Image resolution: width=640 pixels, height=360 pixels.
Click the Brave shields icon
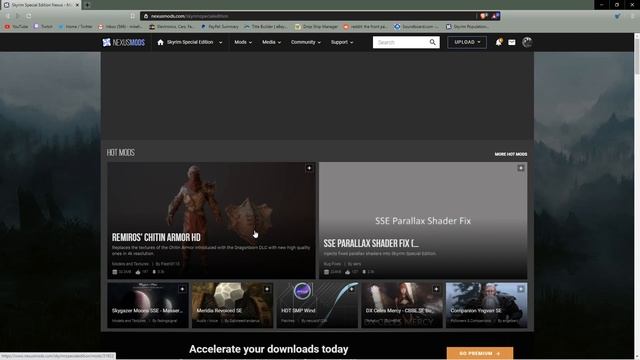(484, 16)
